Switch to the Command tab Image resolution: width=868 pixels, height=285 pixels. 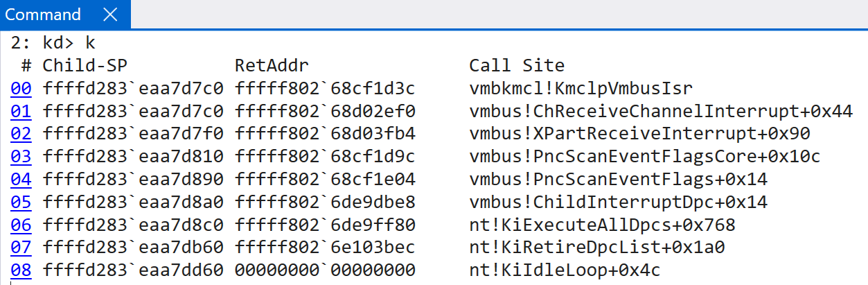[x=42, y=15]
